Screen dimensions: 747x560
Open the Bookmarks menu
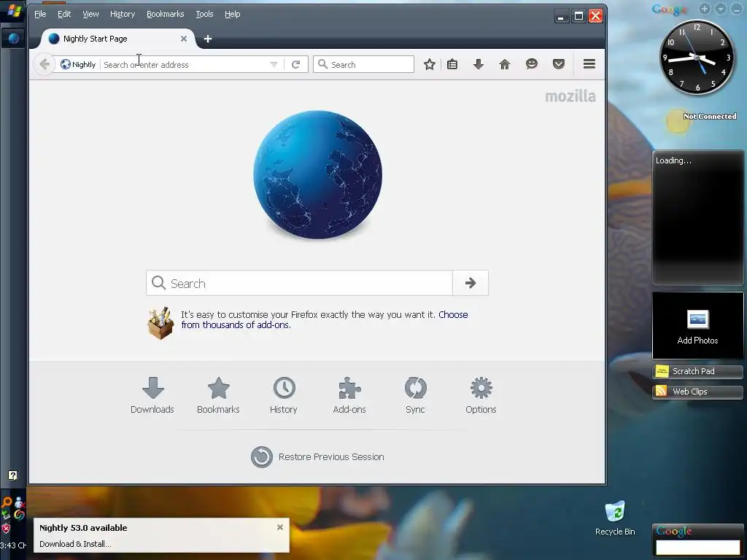[166, 15]
